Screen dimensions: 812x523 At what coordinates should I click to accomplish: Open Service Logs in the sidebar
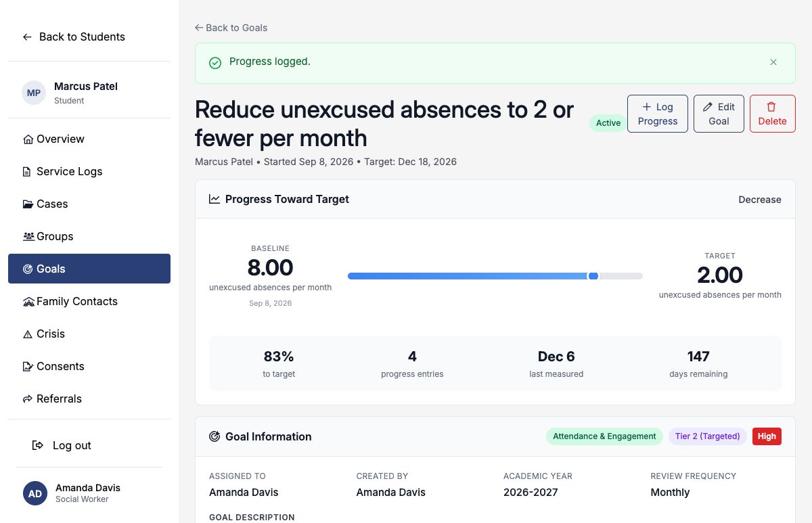(x=89, y=171)
